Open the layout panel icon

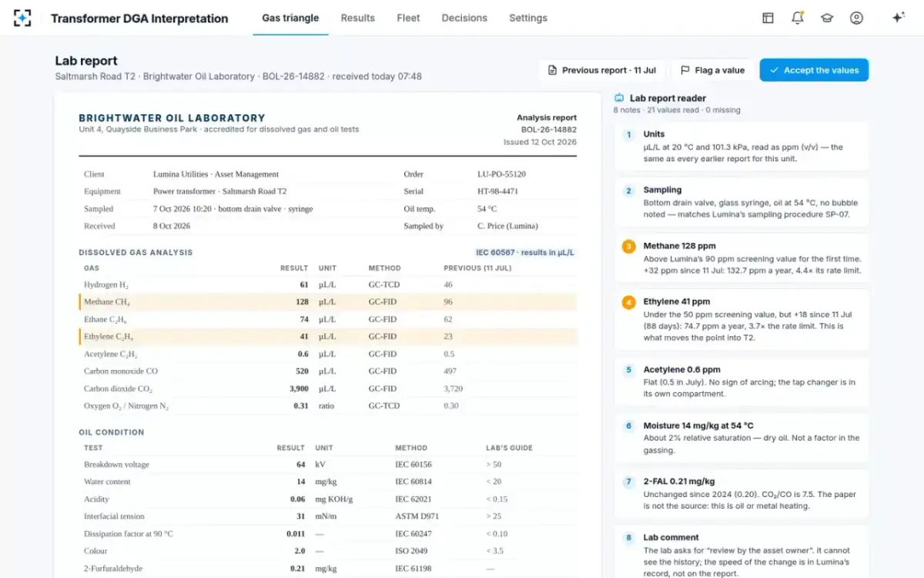click(768, 18)
